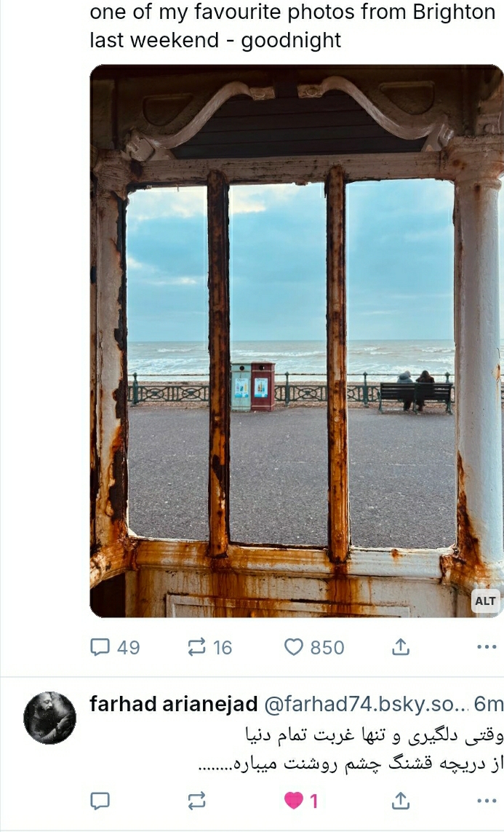Click the 16 reposts count

click(x=223, y=648)
